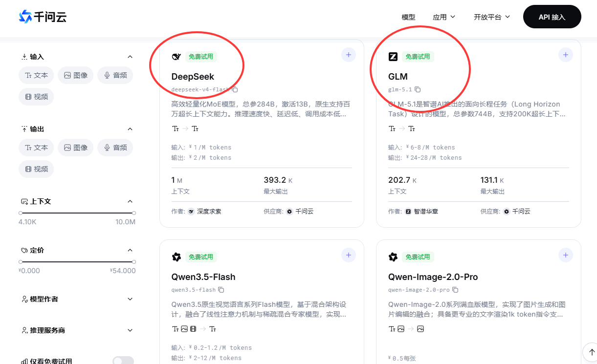Screen dimensions: 597x364
Task: Click the GLM Z logo icon
Action: (x=393, y=57)
